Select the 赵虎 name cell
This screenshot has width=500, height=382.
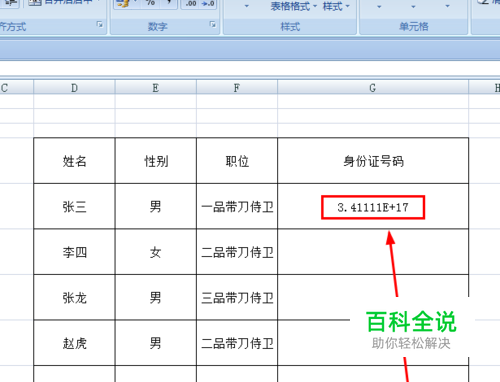tap(74, 343)
